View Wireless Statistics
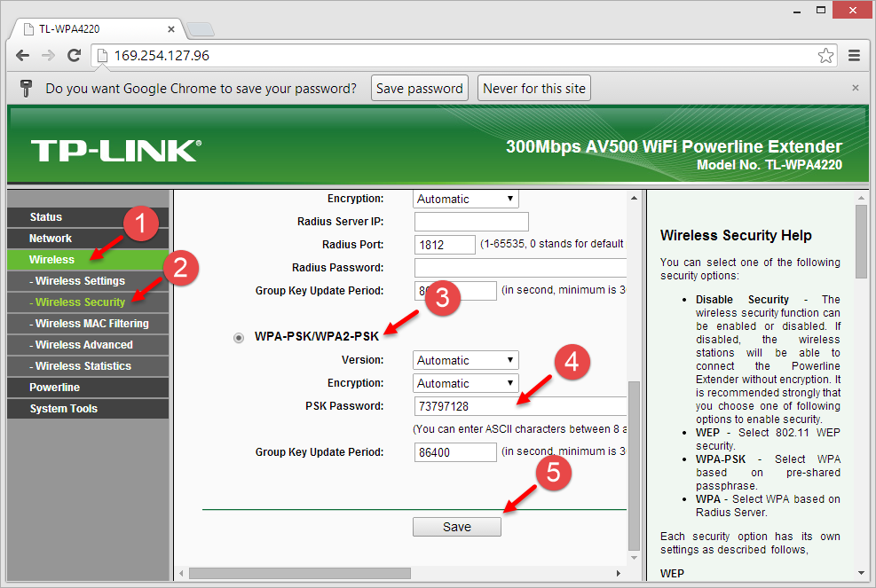The height and width of the screenshot is (588, 876). [x=88, y=365]
